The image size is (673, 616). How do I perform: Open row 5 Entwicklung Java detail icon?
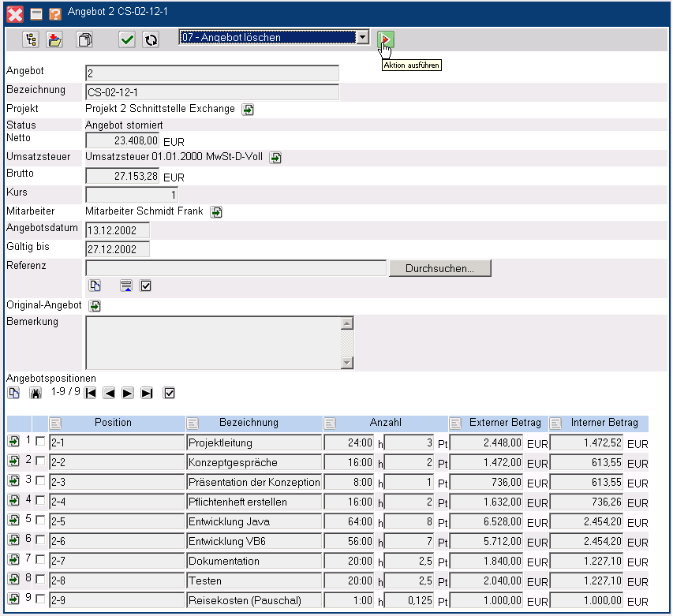tap(14, 521)
